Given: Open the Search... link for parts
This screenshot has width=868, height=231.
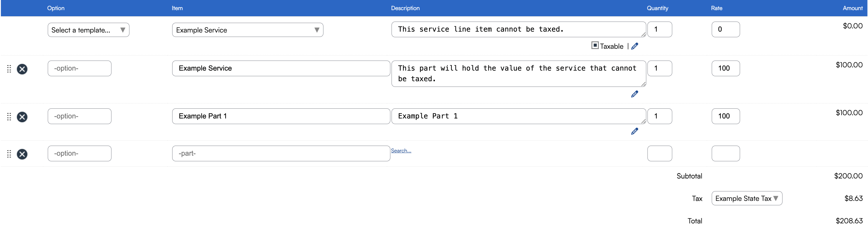Looking at the screenshot, I should (x=401, y=151).
